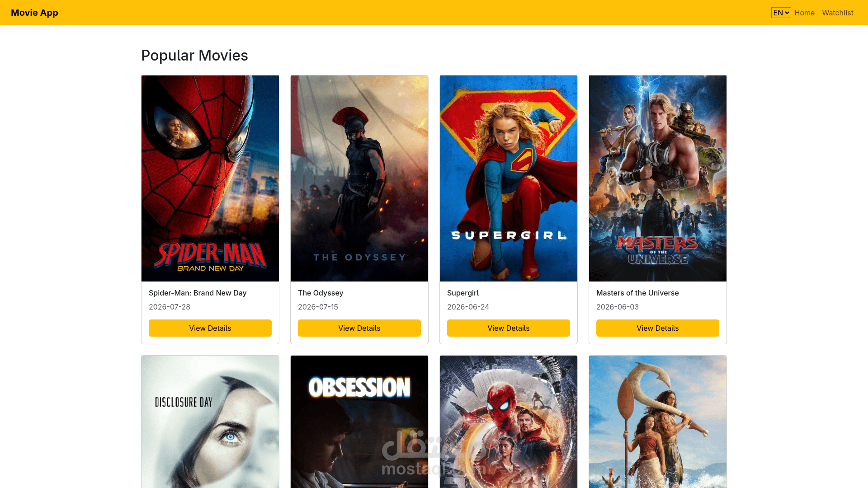The image size is (868, 488).
Task: Click the Spider-Man: Brand New Day poster
Action: [x=210, y=178]
